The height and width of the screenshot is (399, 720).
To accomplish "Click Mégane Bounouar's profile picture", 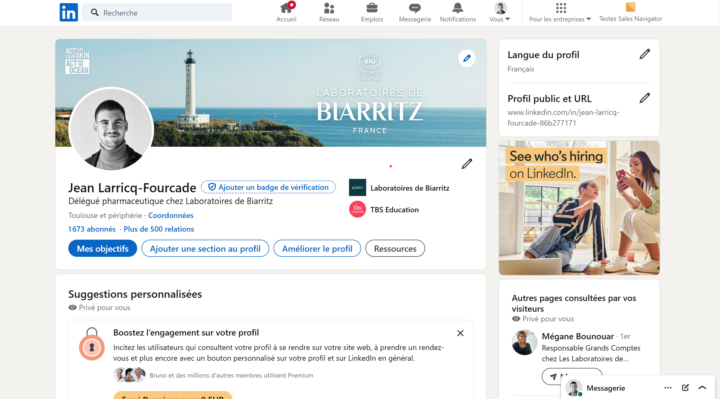I will click(x=524, y=342).
